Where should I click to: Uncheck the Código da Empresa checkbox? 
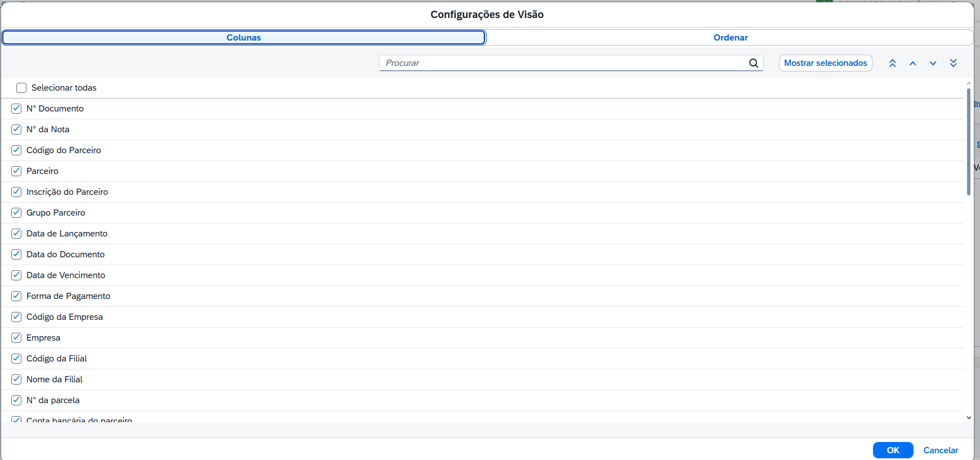click(x=16, y=317)
